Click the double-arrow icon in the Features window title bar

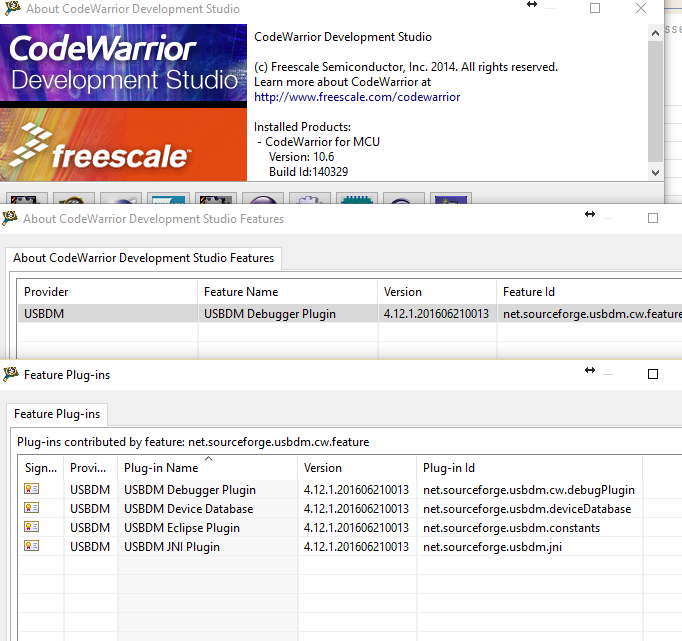point(590,214)
